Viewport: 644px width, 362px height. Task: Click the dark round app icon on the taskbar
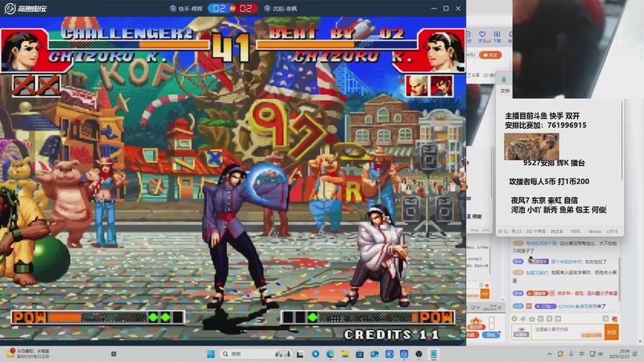tap(419, 354)
